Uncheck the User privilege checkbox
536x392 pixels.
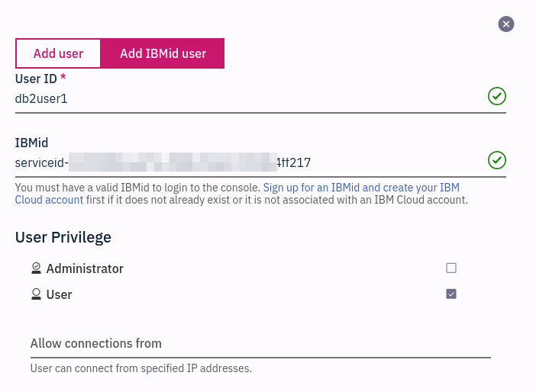[x=451, y=294]
